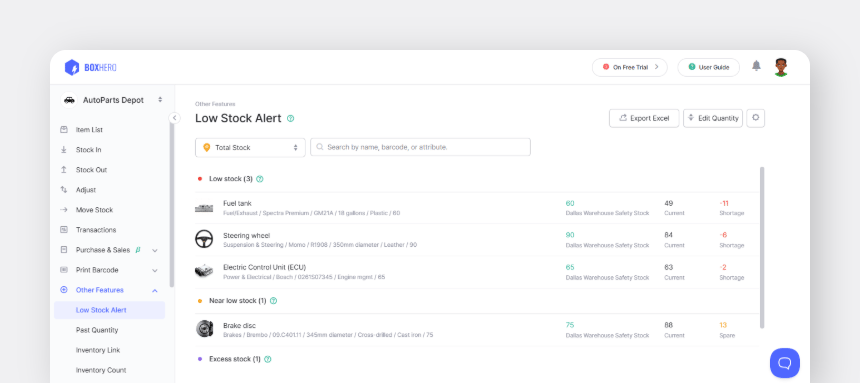The width and height of the screenshot is (860, 383).
Task: Click the Item List sidebar icon
Action: [64, 129]
